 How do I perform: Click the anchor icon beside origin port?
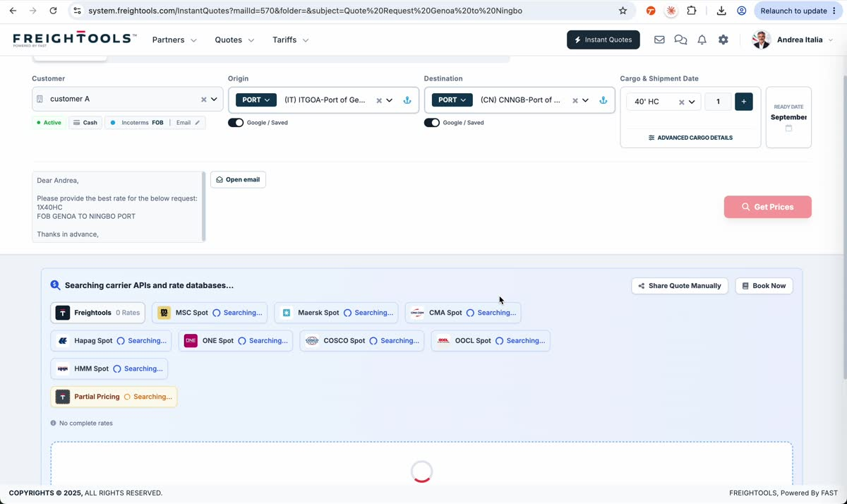(x=407, y=100)
